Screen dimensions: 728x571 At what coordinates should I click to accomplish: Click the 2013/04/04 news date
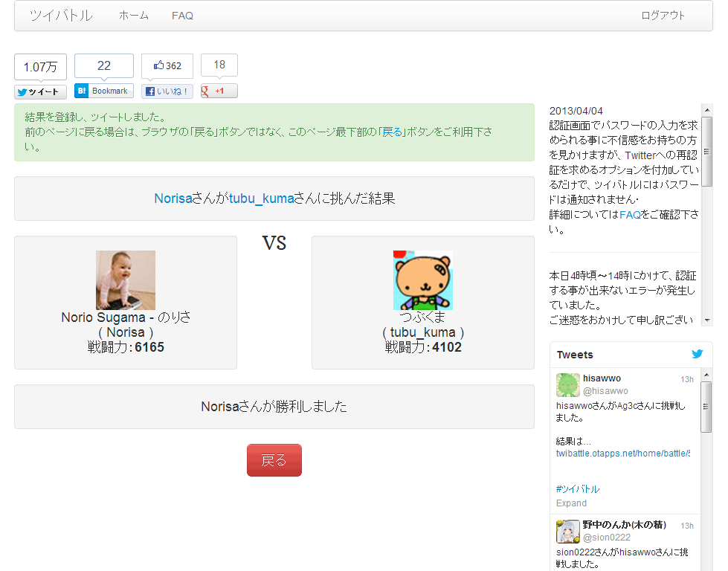(576, 111)
